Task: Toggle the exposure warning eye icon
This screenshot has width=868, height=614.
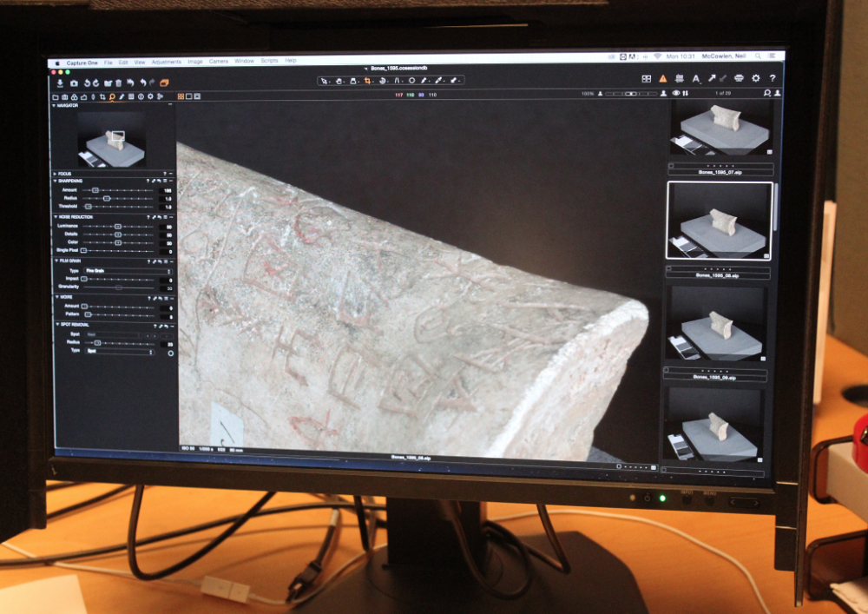Action: pyautogui.click(x=675, y=93)
